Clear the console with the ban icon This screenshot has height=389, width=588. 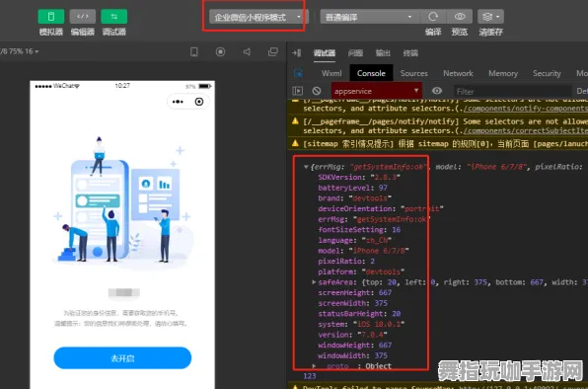pyautogui.click(x=317, y=91)
